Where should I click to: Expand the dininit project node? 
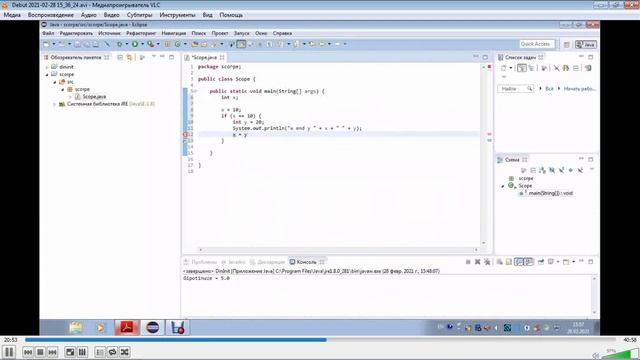coord(47,67)
